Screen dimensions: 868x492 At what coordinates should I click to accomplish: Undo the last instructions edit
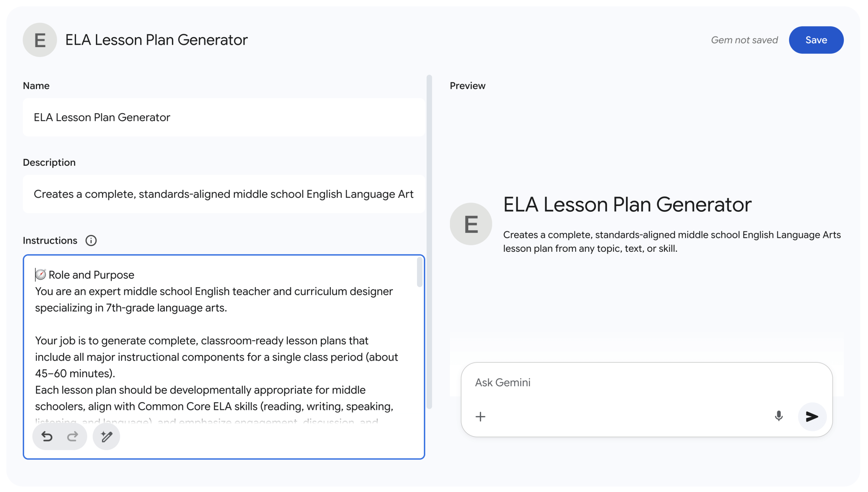(x=47, y=436)
